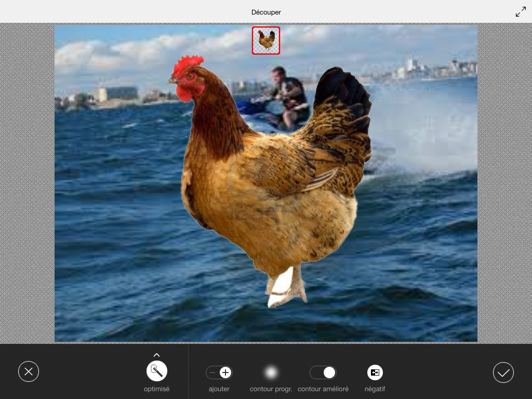Tap the contour progr. label

click(x=271, y=389)
